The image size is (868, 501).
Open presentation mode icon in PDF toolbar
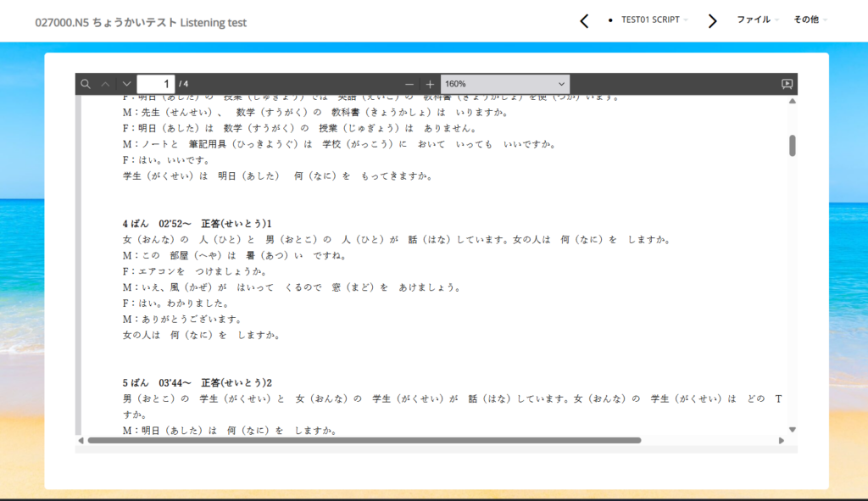(787, 84)
